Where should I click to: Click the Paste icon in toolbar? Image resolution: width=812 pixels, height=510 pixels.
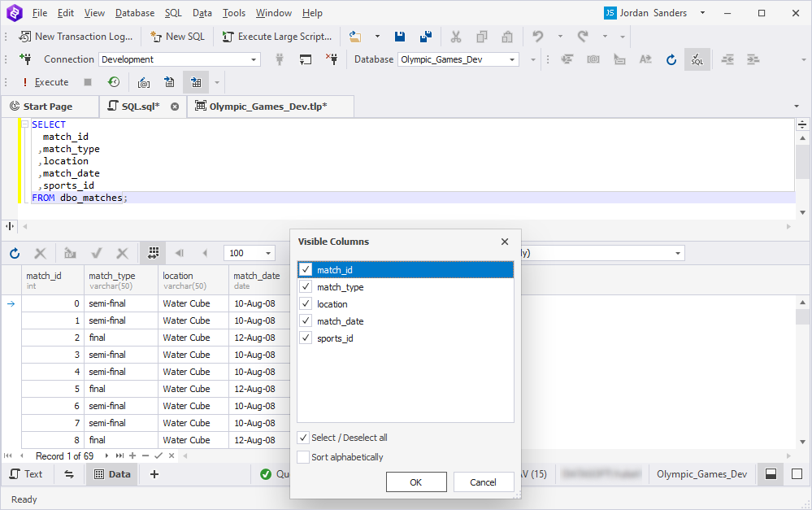507,37
